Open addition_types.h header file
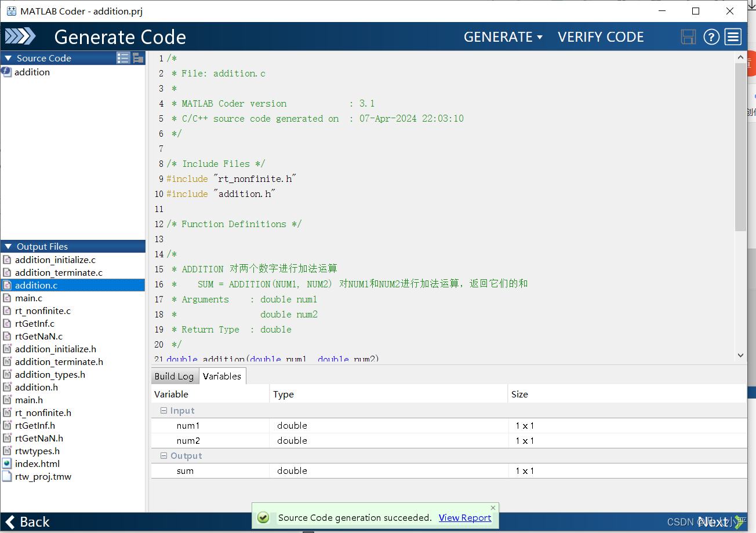The height and width of the screenshot is (533, 756). pyautogui.click(x=50, y=374)
